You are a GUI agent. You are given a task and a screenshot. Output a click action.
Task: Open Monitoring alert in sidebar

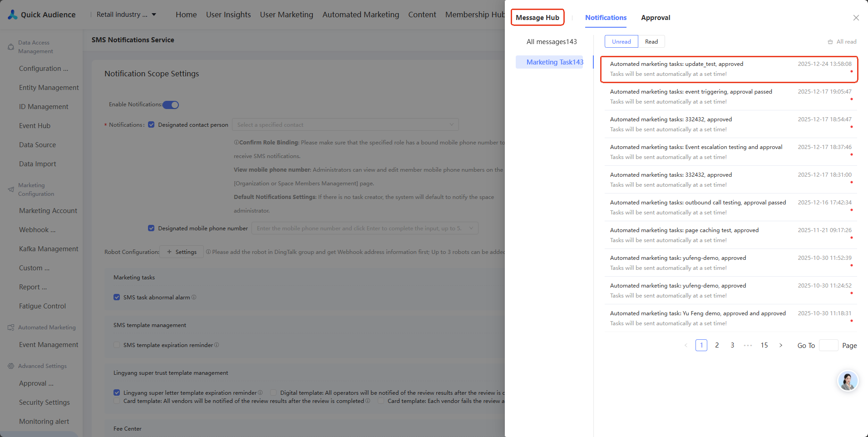click(x=44, y=422)
